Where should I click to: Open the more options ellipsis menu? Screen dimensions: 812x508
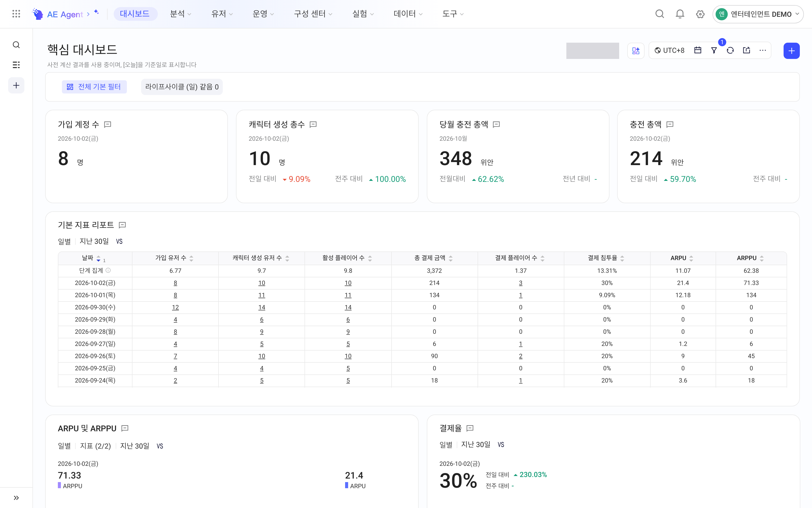[763, 50]
